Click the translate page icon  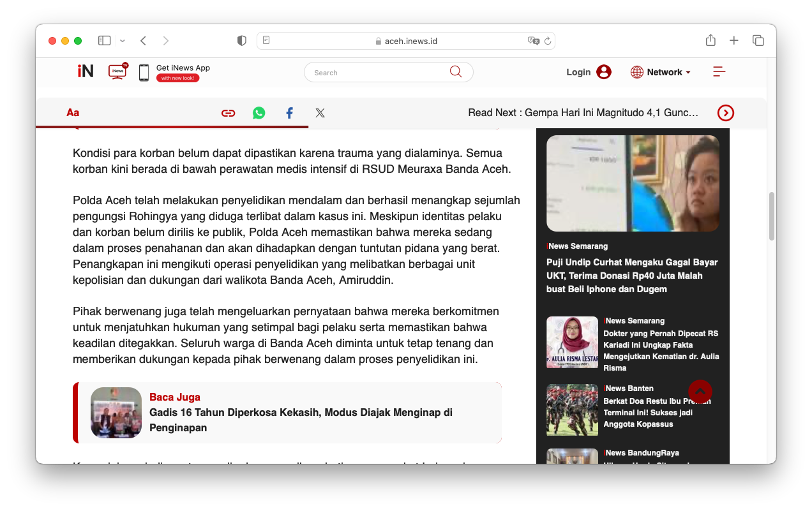click(x=534, y=41)
